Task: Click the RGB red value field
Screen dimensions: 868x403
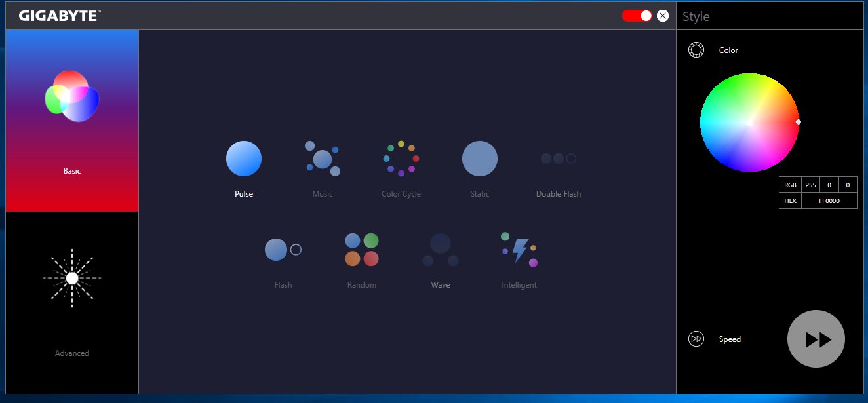Action: point(810,185)
